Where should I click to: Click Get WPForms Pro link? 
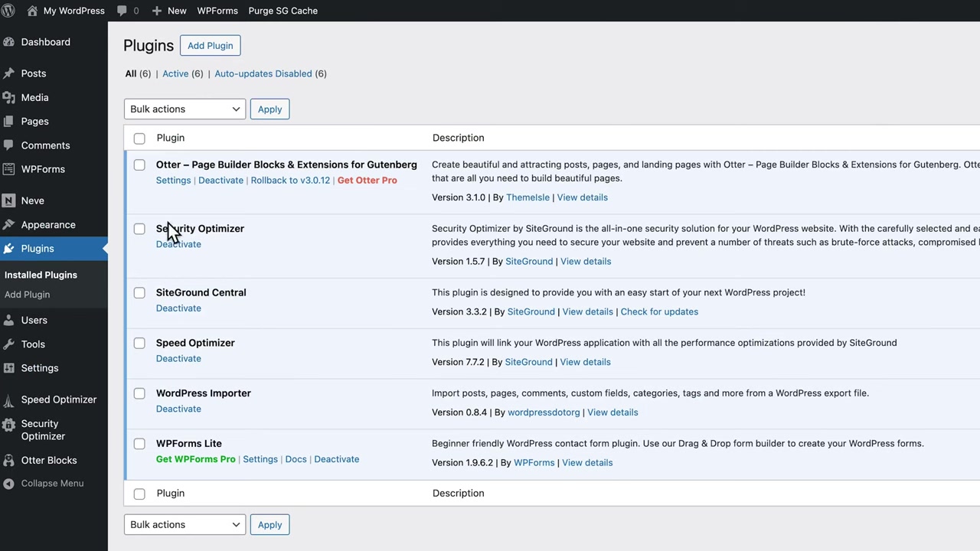(x=196, y=459)
